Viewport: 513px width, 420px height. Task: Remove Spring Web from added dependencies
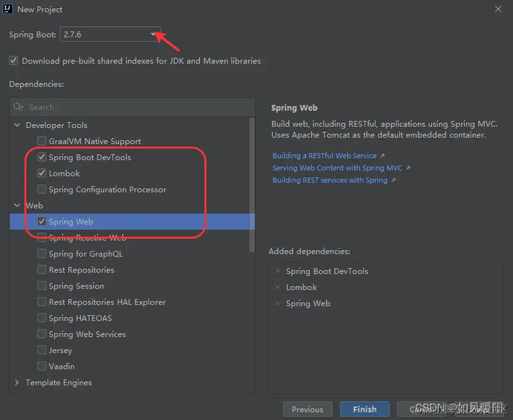(278, 303)
